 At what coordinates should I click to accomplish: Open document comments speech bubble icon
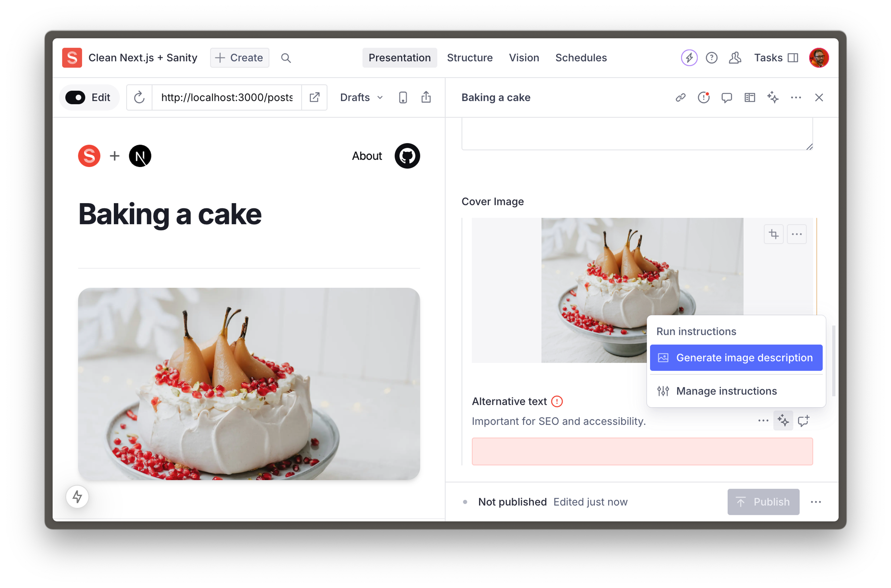point(727,98)
